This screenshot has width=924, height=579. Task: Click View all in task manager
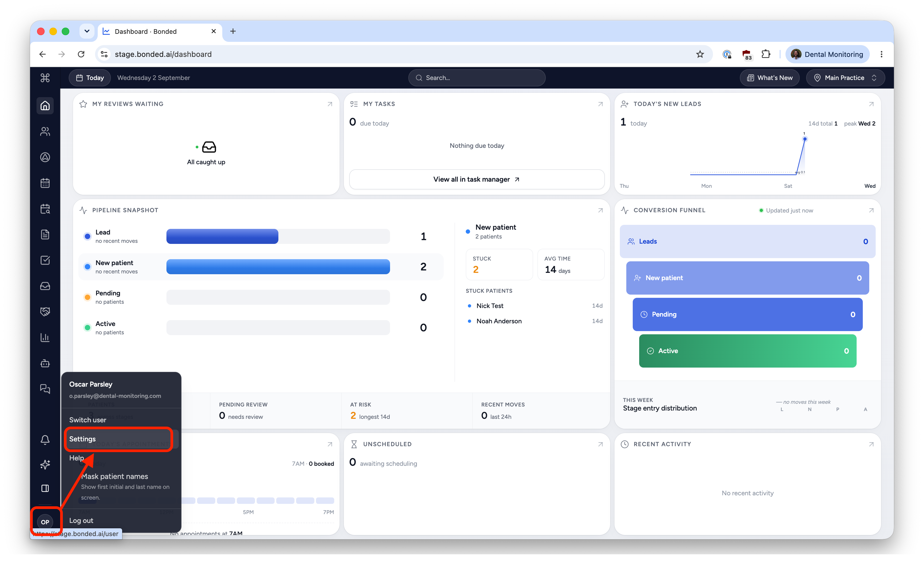pyautogui.click(x=476, y=179)
